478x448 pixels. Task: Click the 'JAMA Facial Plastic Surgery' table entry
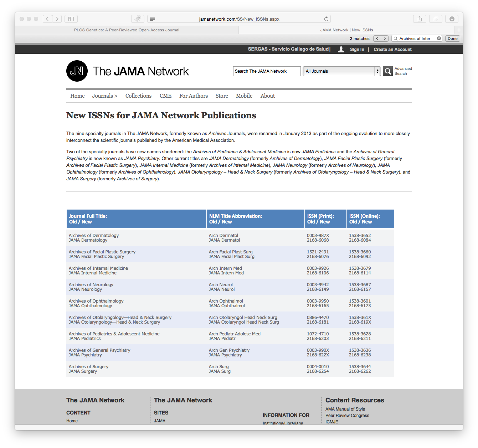point(96,257)
